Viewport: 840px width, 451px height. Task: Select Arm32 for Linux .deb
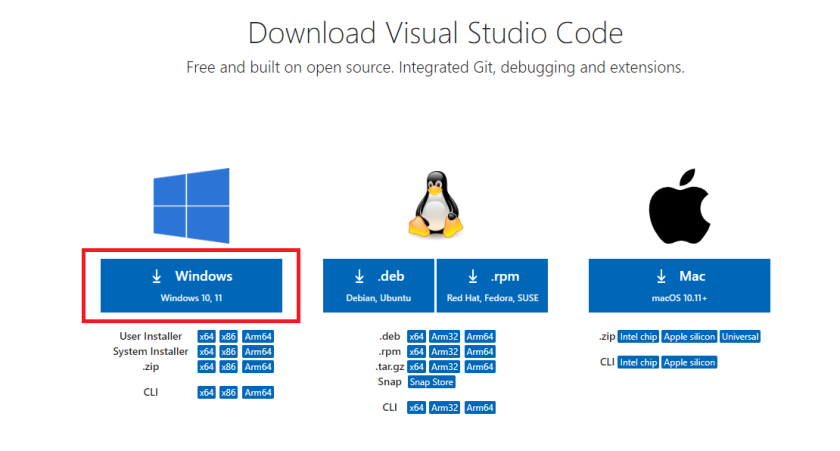point(445,337)
